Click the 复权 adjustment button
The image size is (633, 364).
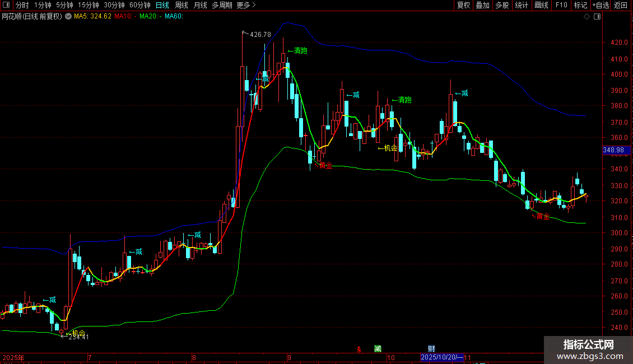[x=463, y=5]
